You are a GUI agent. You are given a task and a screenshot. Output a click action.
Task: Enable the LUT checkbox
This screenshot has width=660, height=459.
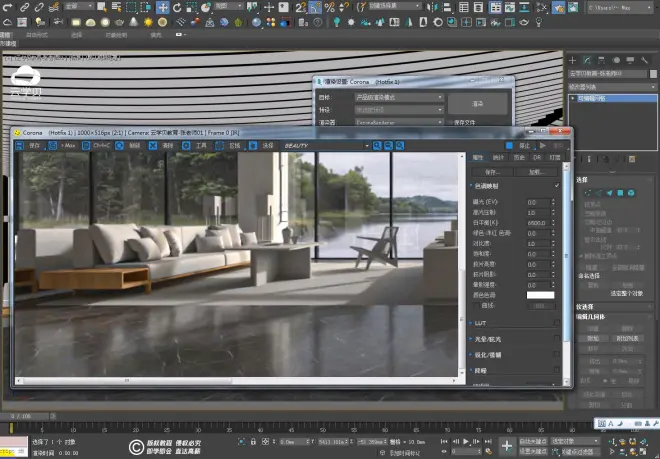click(557, 324)
